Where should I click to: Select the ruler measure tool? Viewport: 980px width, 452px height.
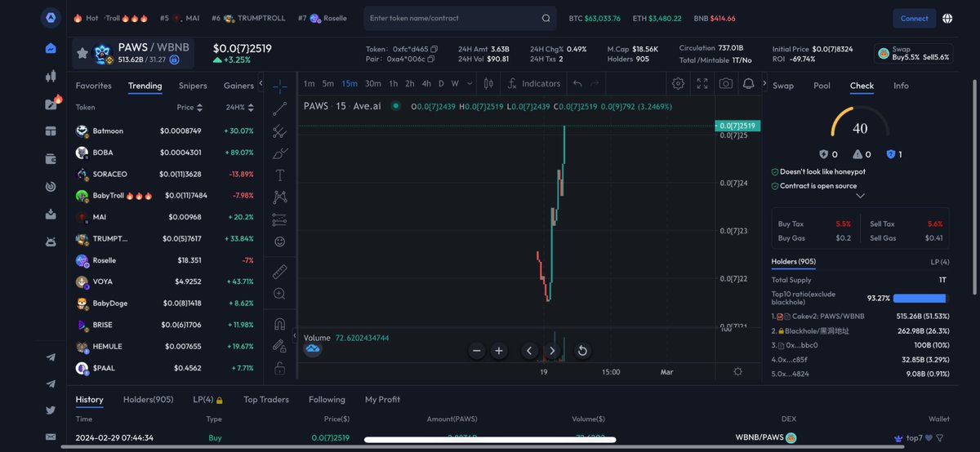(279, 271)
